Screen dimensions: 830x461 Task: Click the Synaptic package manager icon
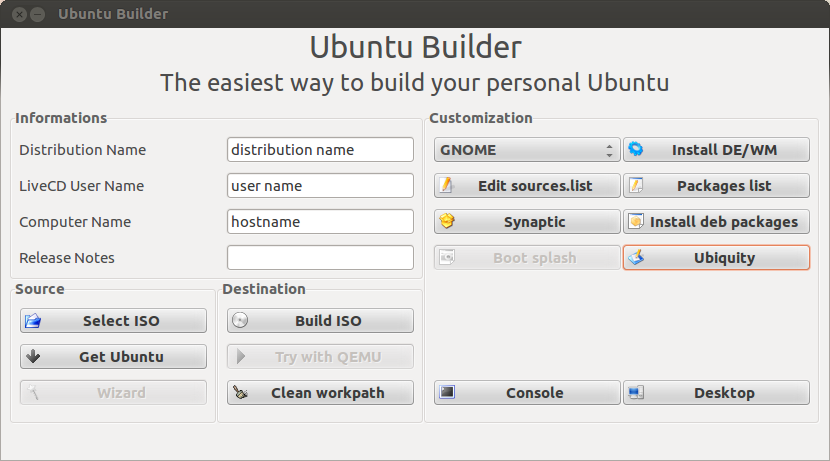[x=447, y=222]
